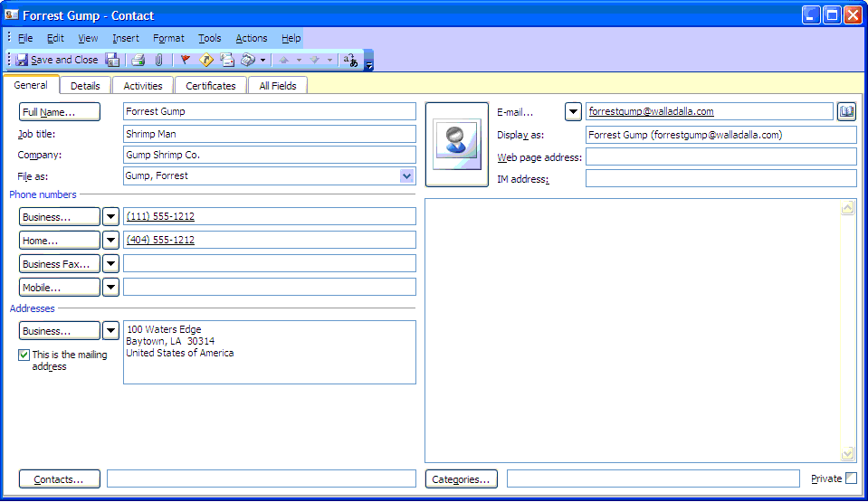Open the AutoDialer dropdown arrow
868x502 pixels.
pyautogui.click(x=263, y=60)
